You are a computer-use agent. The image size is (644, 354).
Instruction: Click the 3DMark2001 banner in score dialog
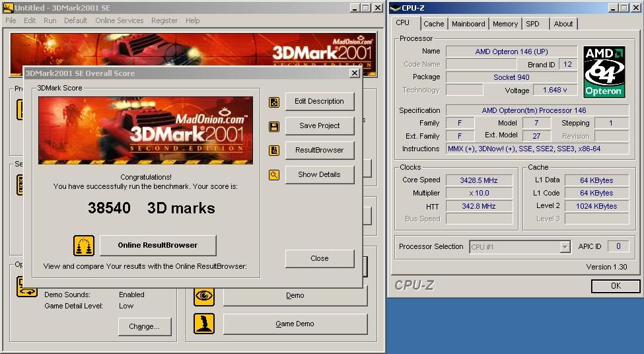click(145, 131)
